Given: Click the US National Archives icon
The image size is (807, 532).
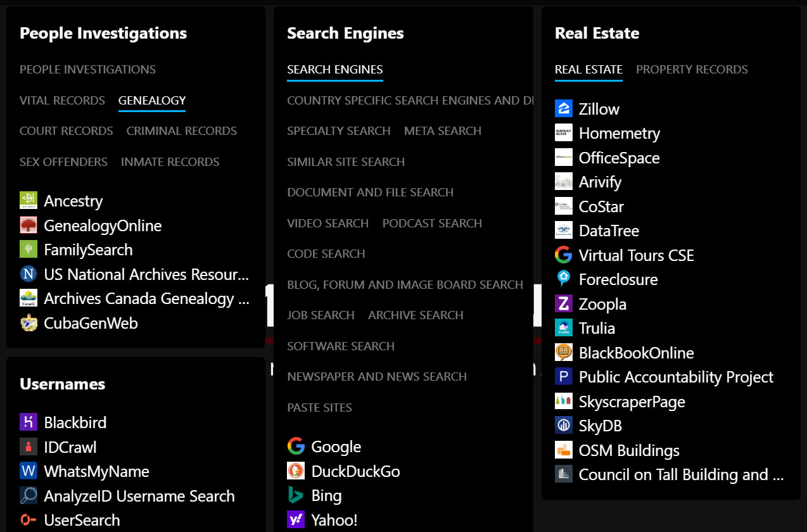Looking at the screenshot, I should [x=29, y=274].
